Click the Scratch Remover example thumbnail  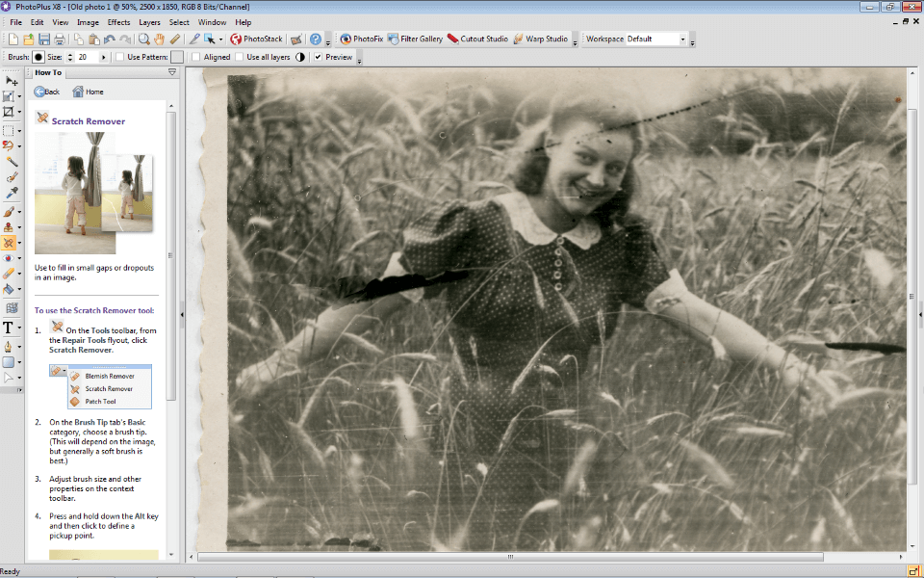[93, 193]
